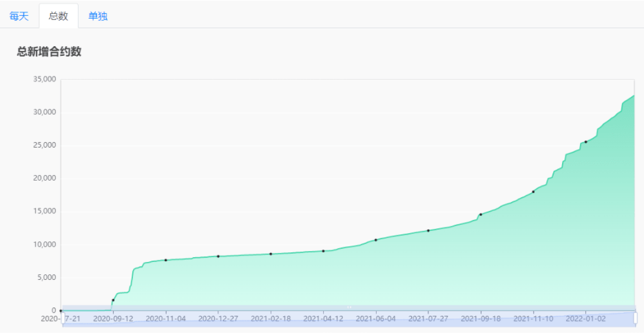Click the chart marker for 2020-12-27
Image resolution: width=644 pixels, height=333 pixels.
pos(218,256)
